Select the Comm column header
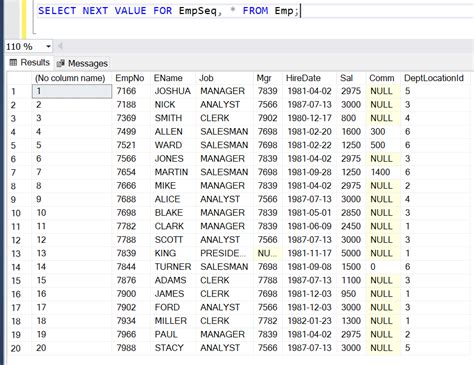Viewport: 474px width, 365px height. (382, 78)
